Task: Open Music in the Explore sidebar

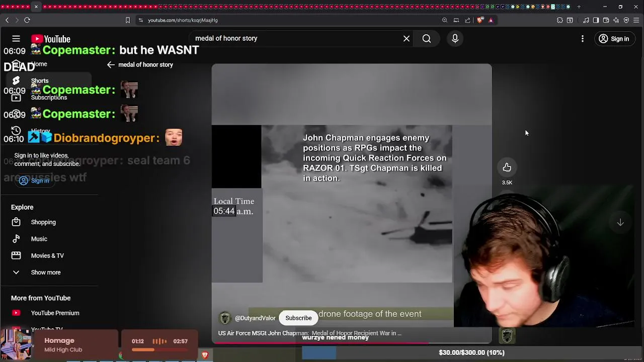Action: pyautogui.click(x=39, y=239)
